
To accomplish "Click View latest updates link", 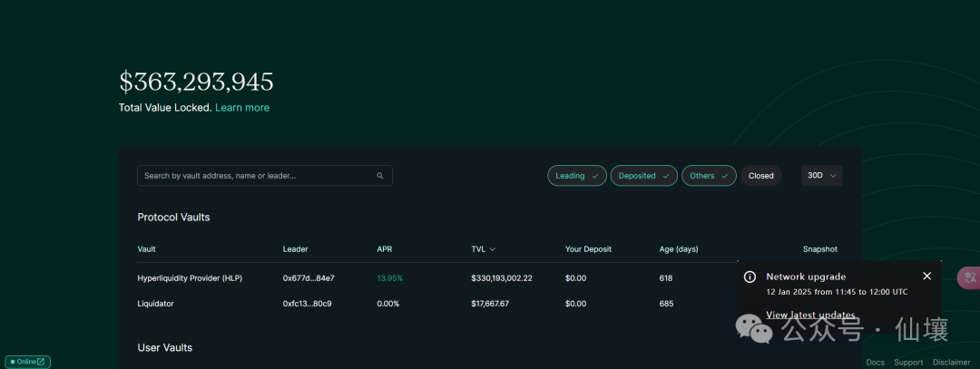I will (x=810, y=315).
